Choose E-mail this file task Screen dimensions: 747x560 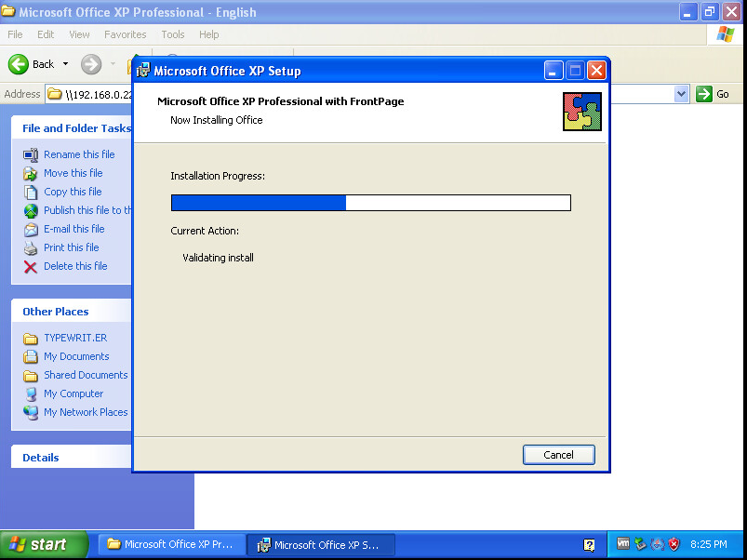click(x=73, y=229)
